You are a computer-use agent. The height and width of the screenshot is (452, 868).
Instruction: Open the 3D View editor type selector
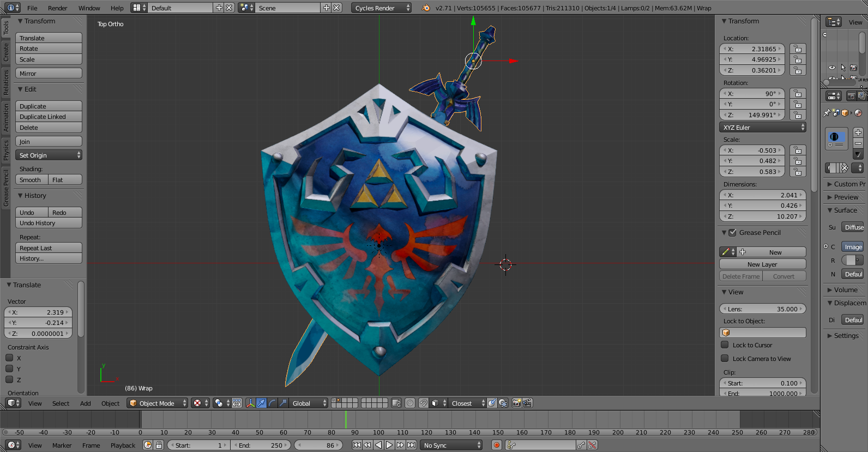(13, 403)
